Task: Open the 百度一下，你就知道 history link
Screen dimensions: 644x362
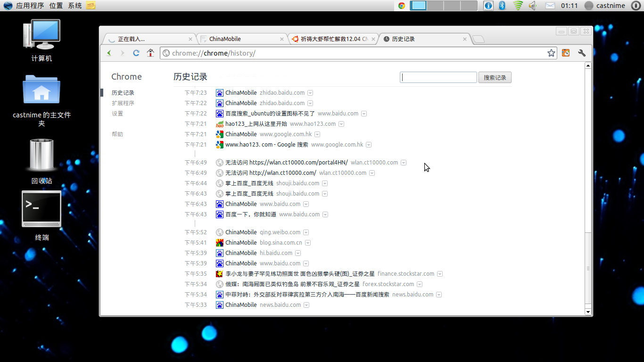Action: (x=251, y=214)
